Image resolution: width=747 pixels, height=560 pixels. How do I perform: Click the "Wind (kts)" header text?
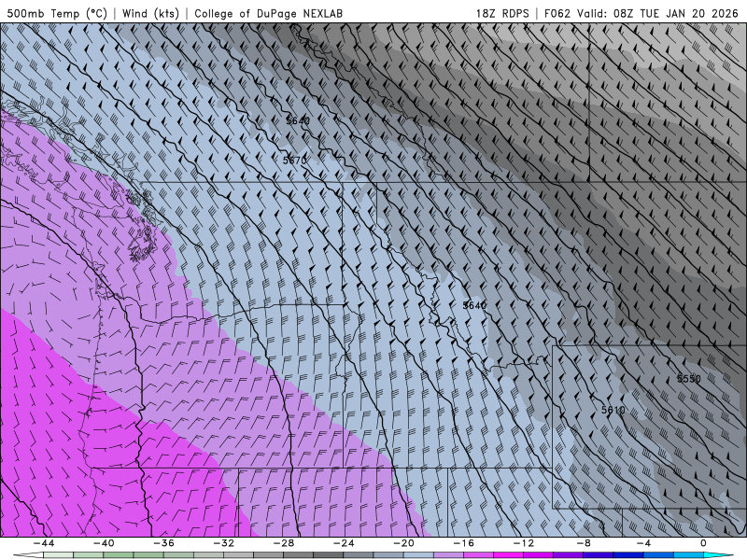[150, 13]
